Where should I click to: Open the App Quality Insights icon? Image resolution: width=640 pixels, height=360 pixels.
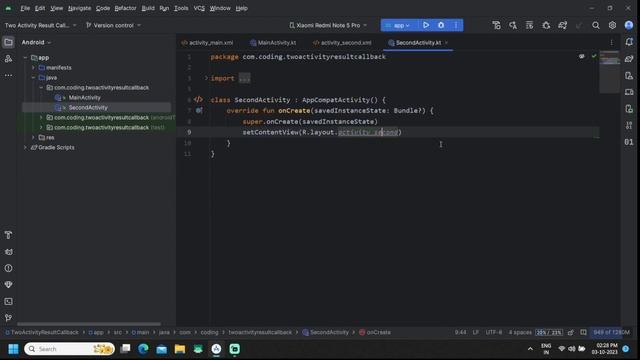8,284
